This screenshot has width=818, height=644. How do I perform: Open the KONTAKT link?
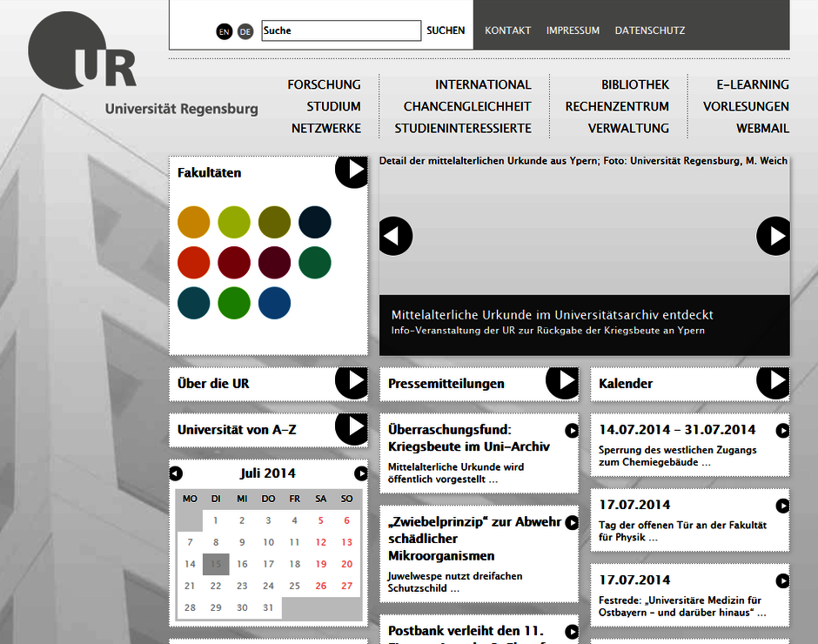(507, 30)
